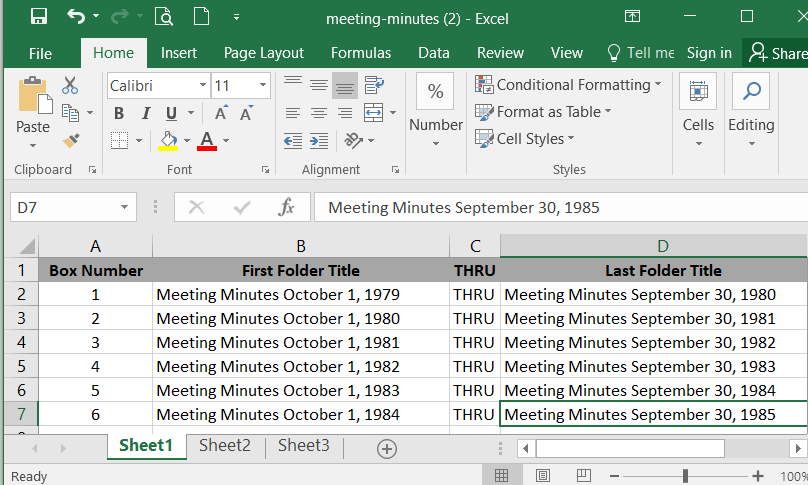Screen dimensions: 808x485
Task: Toggle Italic formatting
Action: [x=145, y=113]
